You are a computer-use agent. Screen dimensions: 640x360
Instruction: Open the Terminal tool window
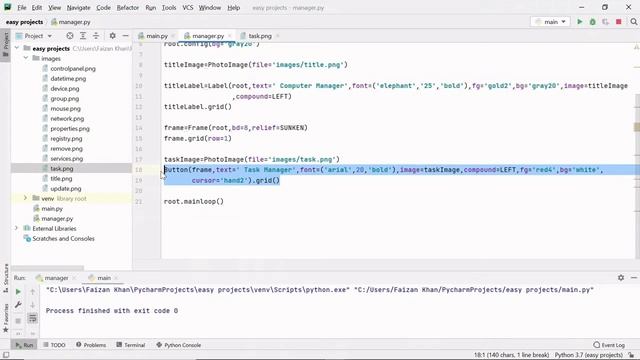[x=131, y=345]
